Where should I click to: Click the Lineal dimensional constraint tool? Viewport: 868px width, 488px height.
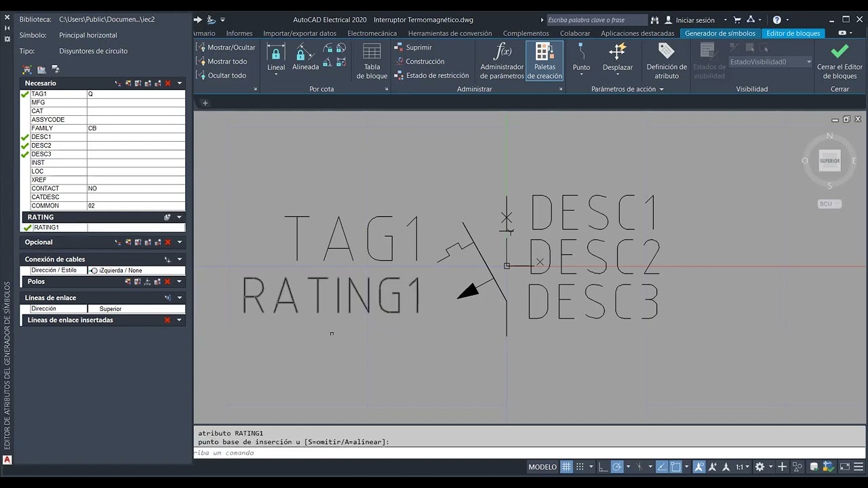[276, 58]
